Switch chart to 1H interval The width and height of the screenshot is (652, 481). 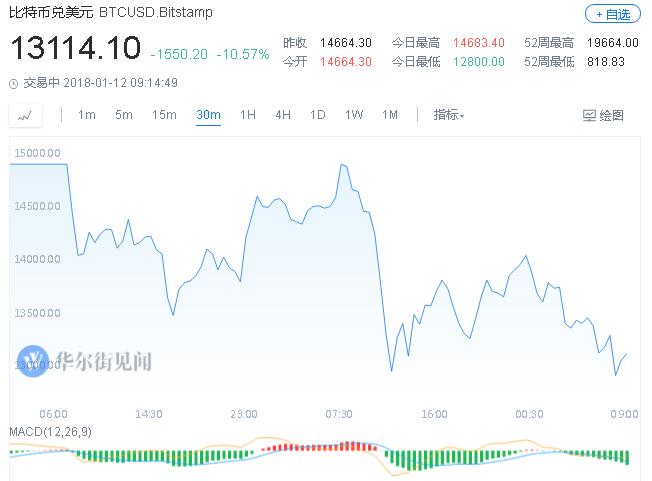point(248,115)
